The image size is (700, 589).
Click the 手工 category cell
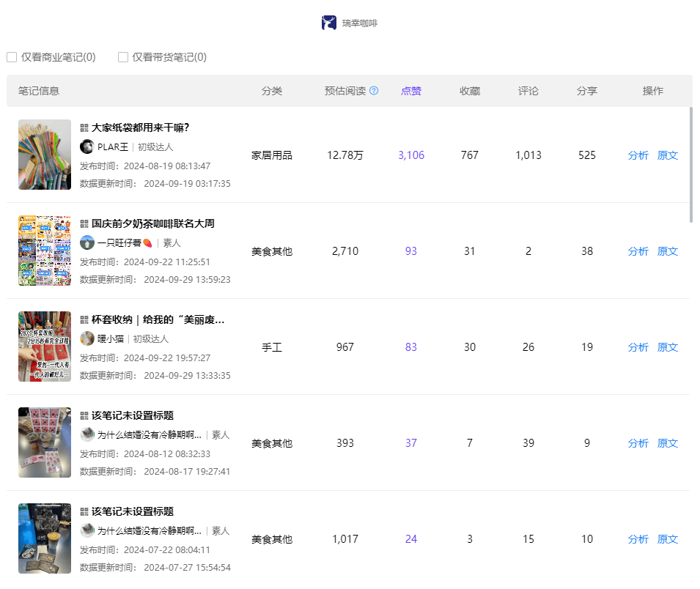coord(272,347)
